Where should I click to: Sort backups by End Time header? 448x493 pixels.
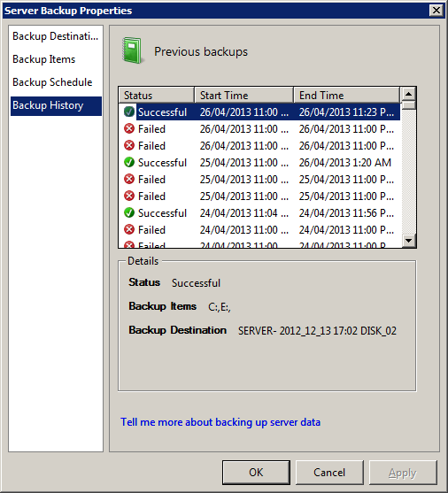[347, 95]
